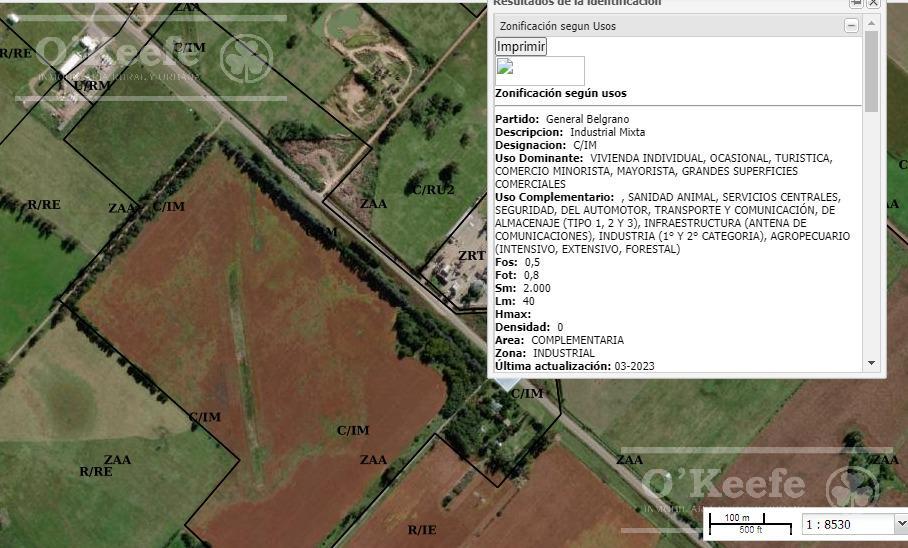Click the 'Lm: 40' value

click(x=529, y=301)
